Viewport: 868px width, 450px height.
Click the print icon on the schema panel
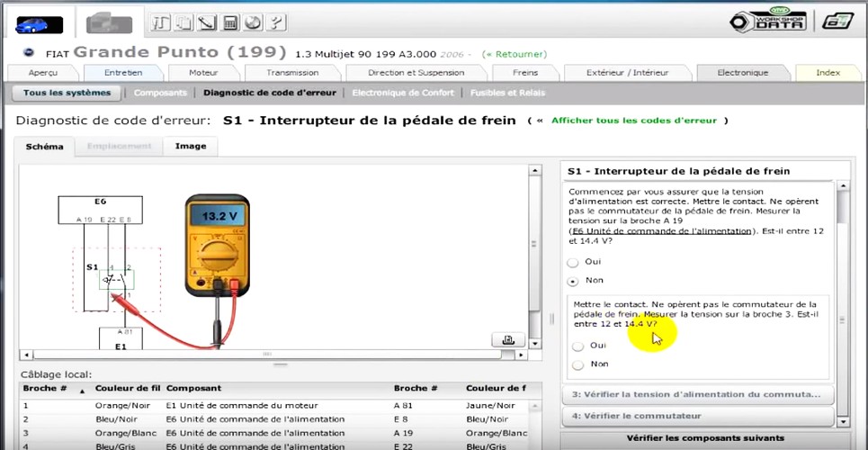[x=508, y=339]
